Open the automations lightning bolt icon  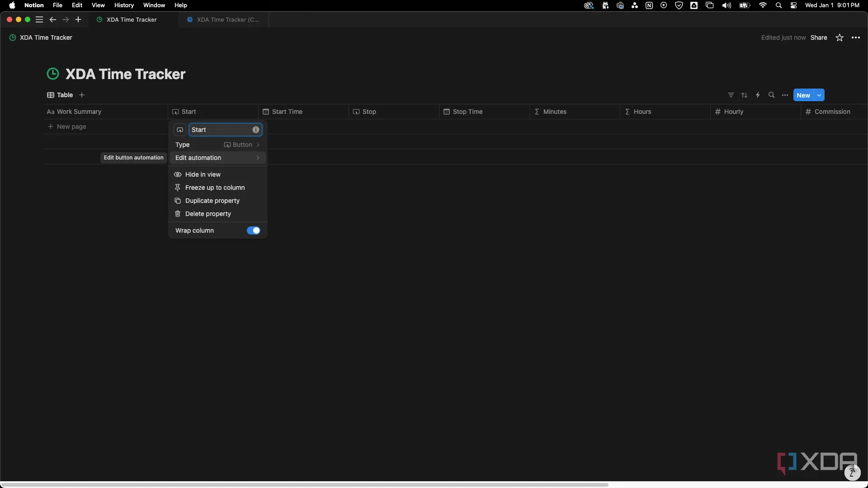[x=758, y=95]
